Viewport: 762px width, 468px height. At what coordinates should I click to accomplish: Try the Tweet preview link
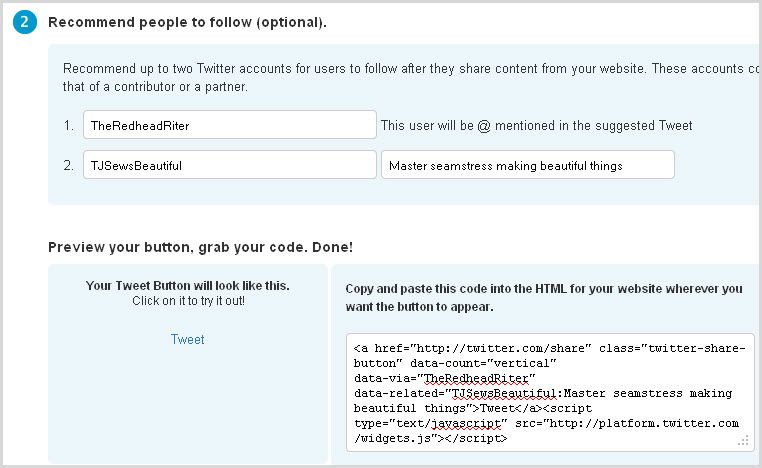pos(187,339)
